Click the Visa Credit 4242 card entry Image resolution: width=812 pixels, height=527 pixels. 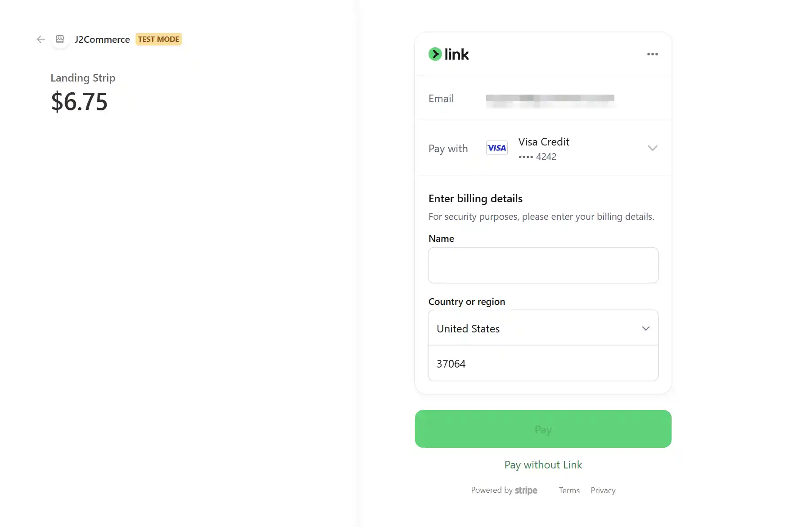coord(543,148)
